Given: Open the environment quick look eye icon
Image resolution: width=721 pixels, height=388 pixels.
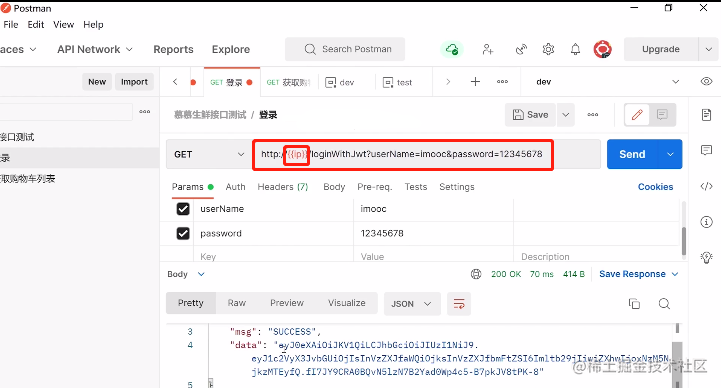Looking at the screenshot, I should coord(706,81).
